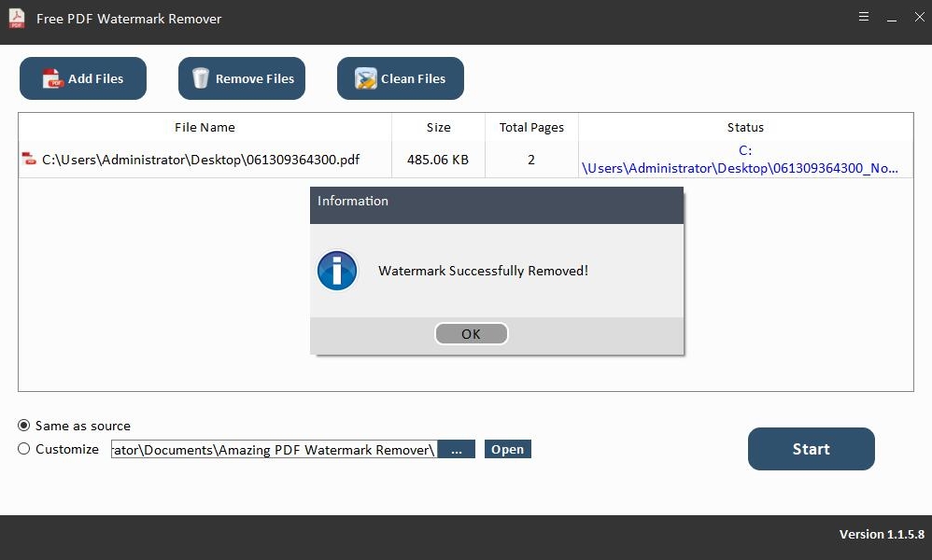This screenshot has width=932, height=560.
Task: Enable the Customize output option
Action: (23, 449)
